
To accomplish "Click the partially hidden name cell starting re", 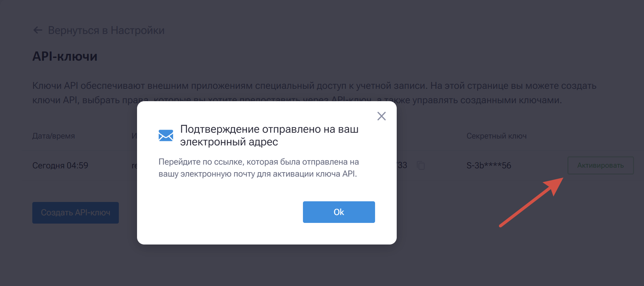I will click(x=134, y=166).
